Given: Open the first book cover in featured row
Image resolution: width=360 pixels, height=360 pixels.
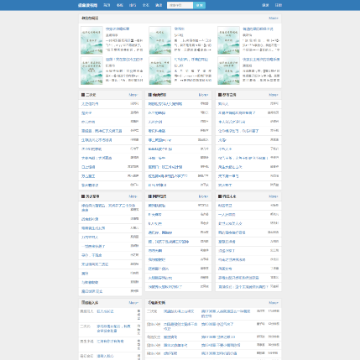Looking at the screenshot, I should (x=92, y=40).
